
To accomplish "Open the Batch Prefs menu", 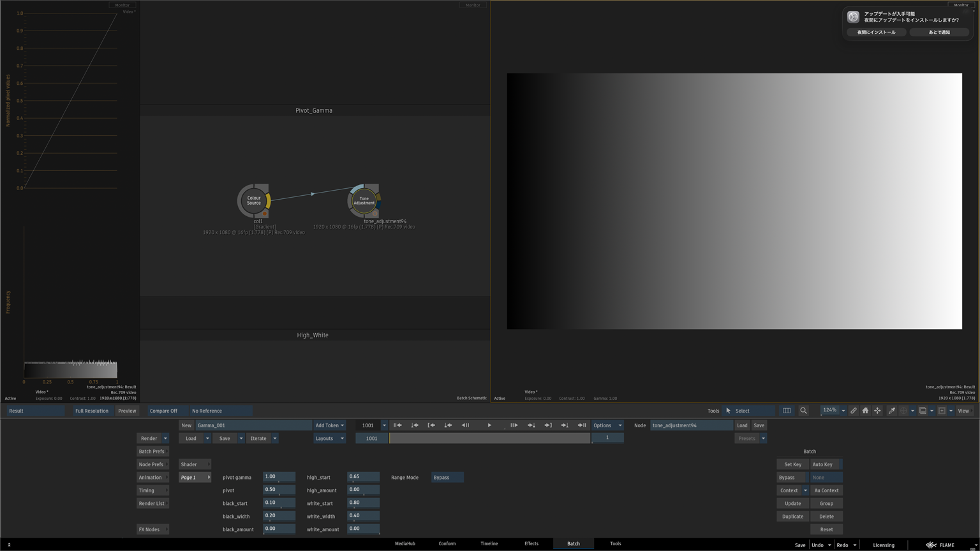I will 152,452.
